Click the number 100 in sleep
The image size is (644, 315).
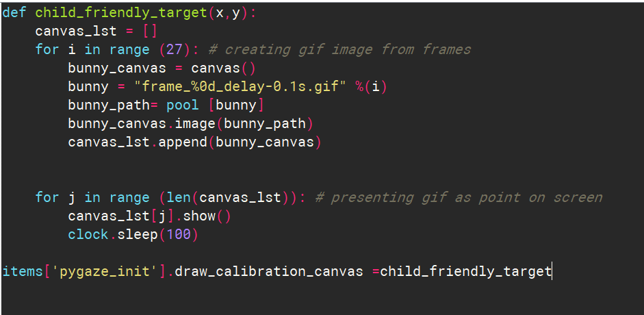click(x=179, y=234)
